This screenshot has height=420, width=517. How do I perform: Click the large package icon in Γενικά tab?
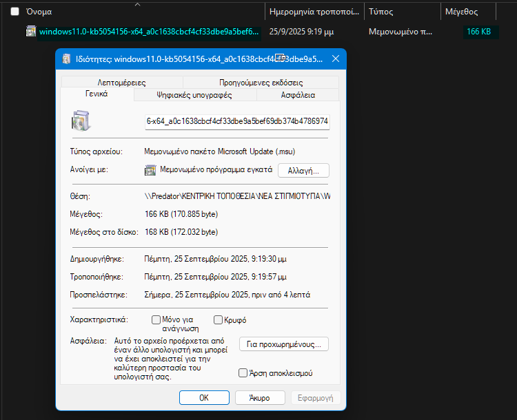click(81, 120)
